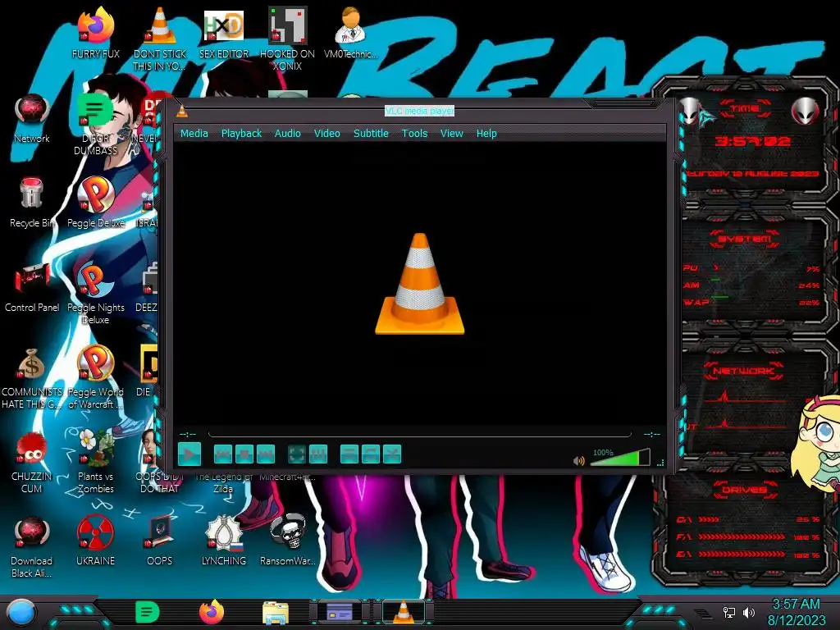Open the C:\ drive row in DRIVES widget
The width and height of the screenshot is (840, 630).
pyautogui.click(x=748, y=519)
